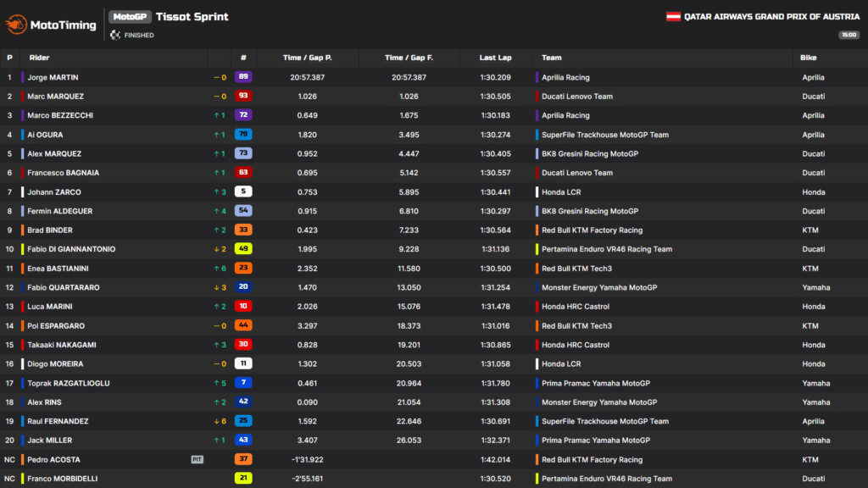Click Jorge MARTIN's 20:57.387 gap-to-previous time
This screenshot has width=868, height=488.
[307, 77]
